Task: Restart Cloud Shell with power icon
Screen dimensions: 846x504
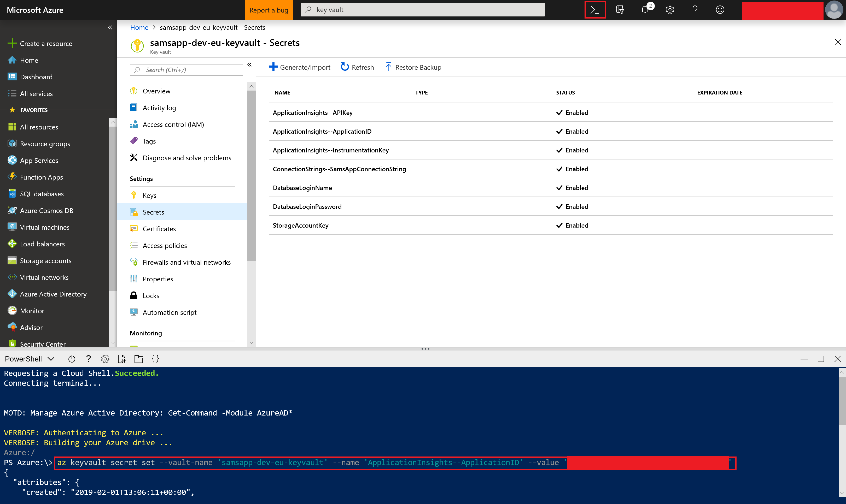Action: click(x=71, y=359)
